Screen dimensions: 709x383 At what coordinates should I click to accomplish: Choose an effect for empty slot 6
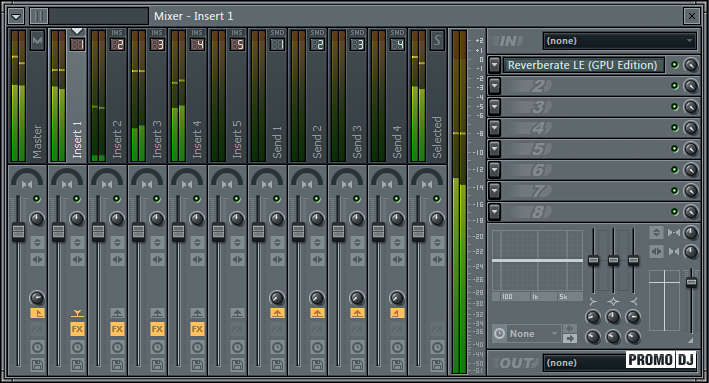[x=583, y=170]
